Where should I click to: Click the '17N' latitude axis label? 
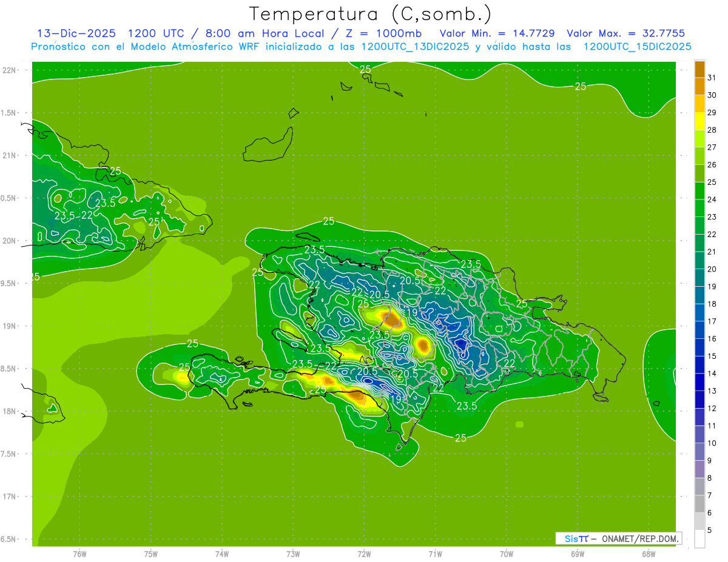click(x=10, y=497)
